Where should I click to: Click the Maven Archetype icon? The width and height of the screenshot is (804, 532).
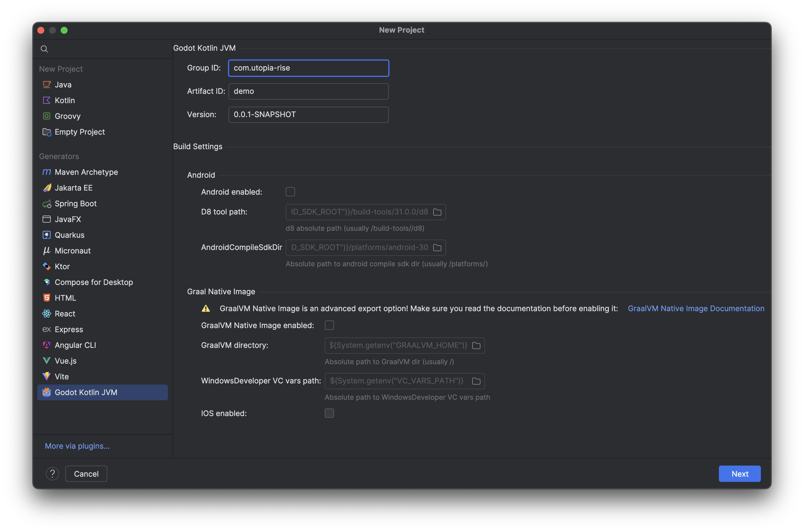pos(46,172)
